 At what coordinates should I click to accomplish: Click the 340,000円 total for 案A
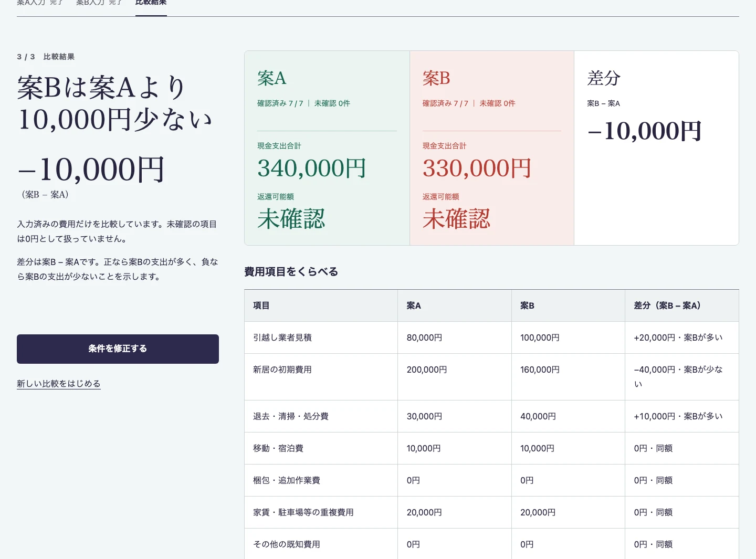pyautogui.click(x=312, y=168)
